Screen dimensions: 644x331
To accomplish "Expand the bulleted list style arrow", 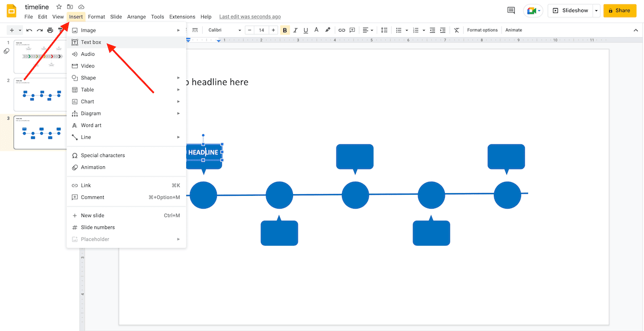I will (407, 30).
